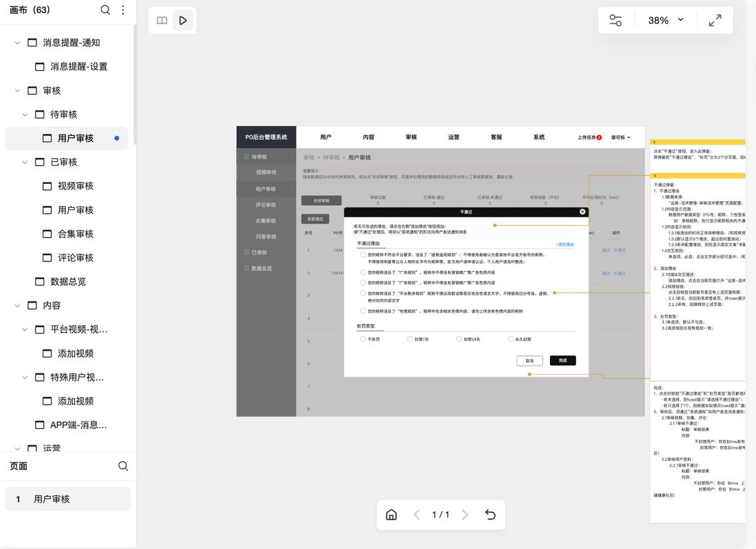756x549 pixels.
Task: Switch to the 客服 top navigation tab
Action: 496,137
